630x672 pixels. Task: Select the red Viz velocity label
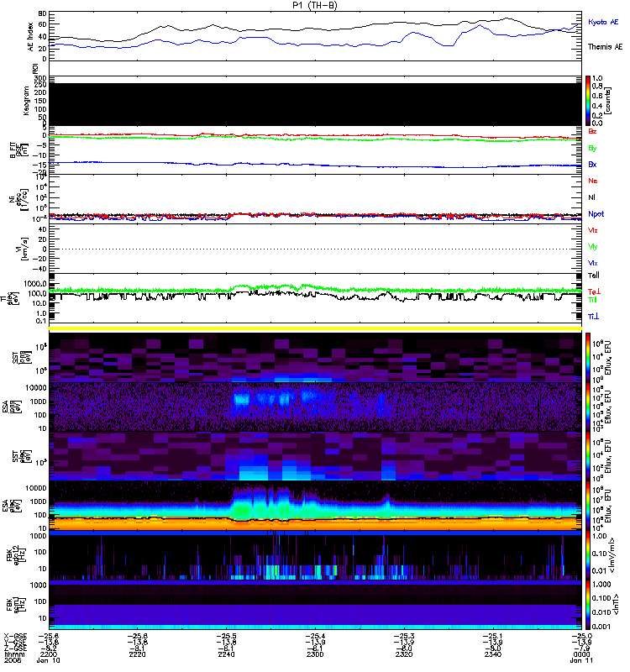click(593, 230)
